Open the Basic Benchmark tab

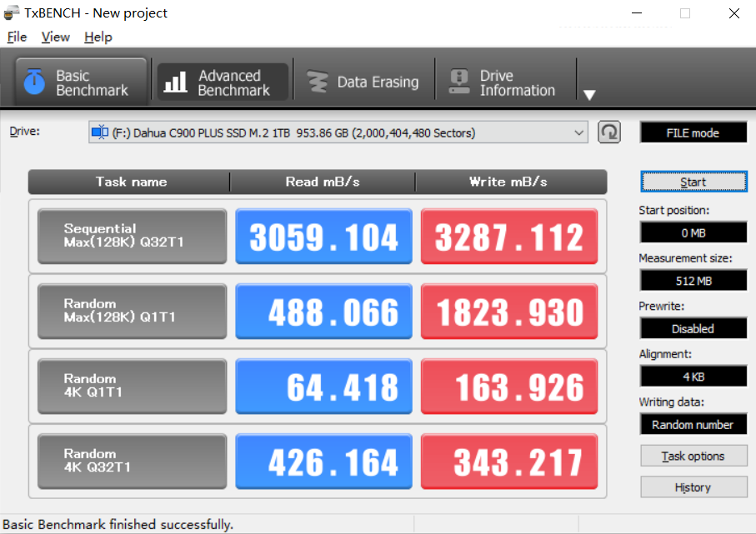pyautogui.click(x=81, y=82)
